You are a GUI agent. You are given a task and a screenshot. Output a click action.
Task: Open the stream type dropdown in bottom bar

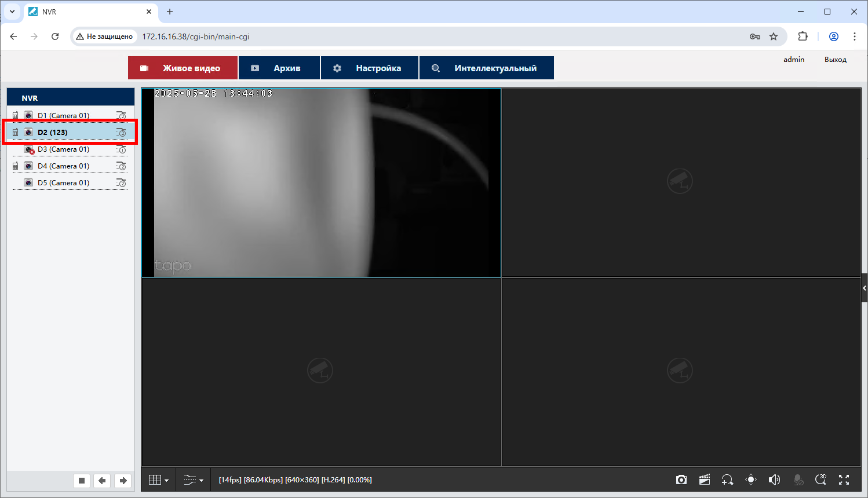194,480
